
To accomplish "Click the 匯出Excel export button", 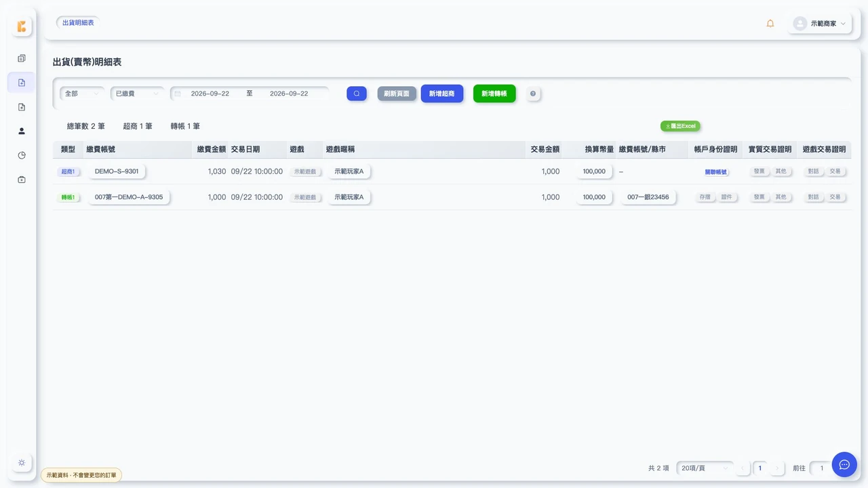I will pyautogui.click(x=680, y=126).
